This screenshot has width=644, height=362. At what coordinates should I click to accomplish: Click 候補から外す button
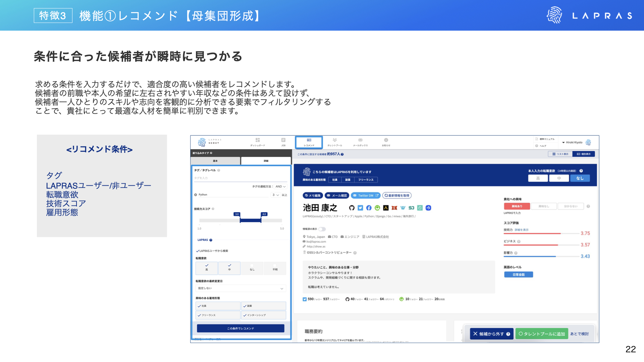pos(491,334)
